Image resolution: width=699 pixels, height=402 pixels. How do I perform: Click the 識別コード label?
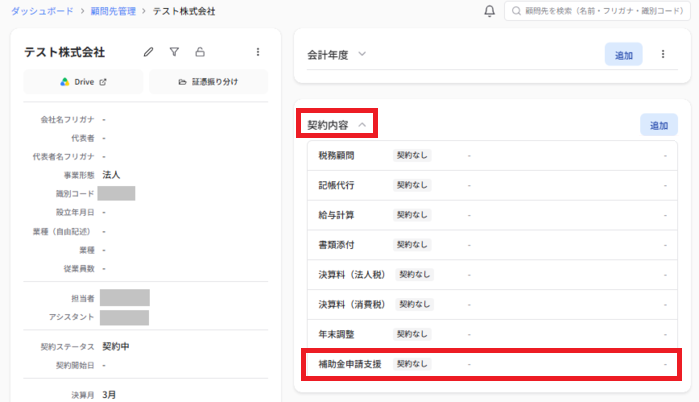tap(75, 193)
